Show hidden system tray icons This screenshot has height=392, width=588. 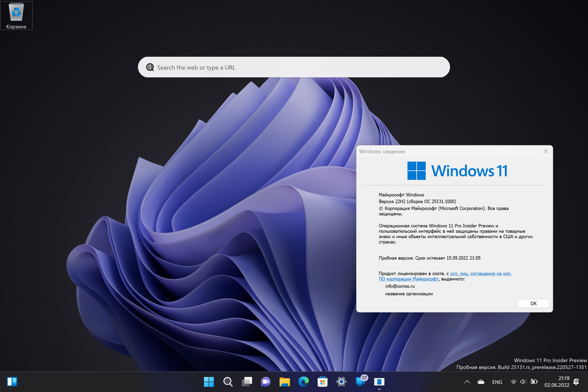467,382
